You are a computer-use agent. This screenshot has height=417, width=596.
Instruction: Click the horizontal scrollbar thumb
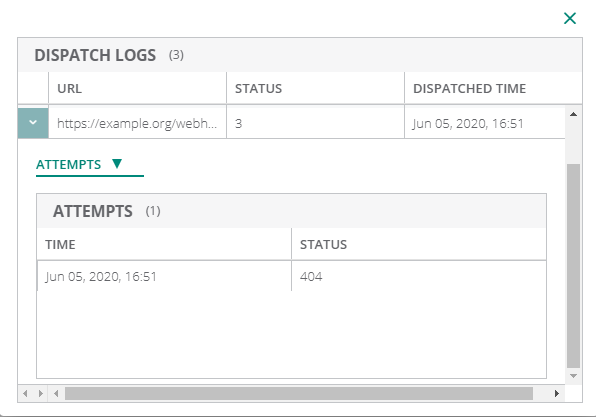coord(299,393)
